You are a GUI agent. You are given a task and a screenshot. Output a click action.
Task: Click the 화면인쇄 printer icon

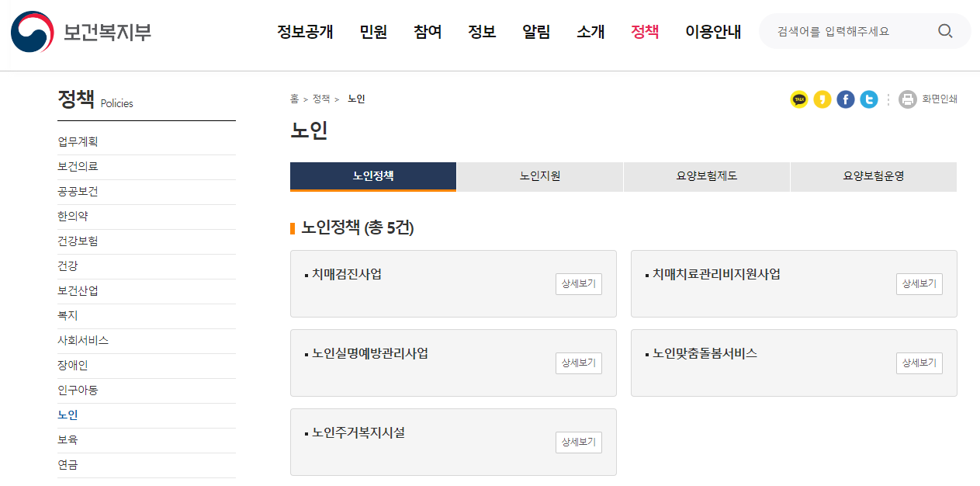(x=907, y=99)
